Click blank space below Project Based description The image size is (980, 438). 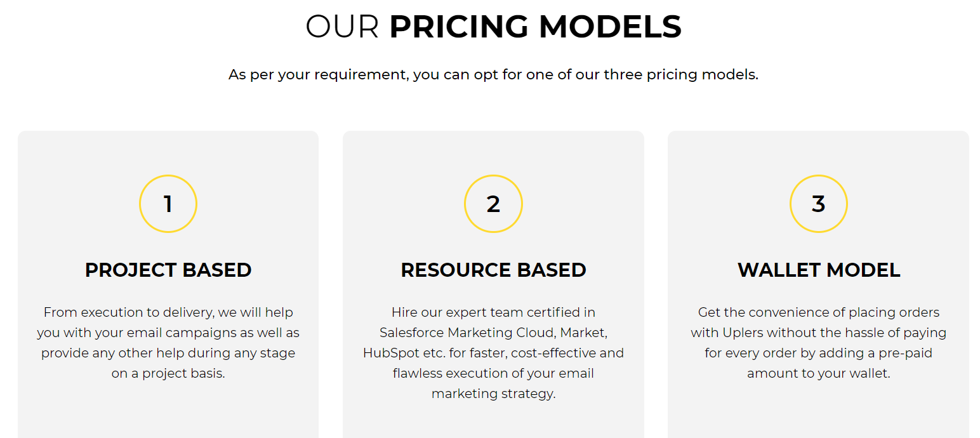point(168,409)
